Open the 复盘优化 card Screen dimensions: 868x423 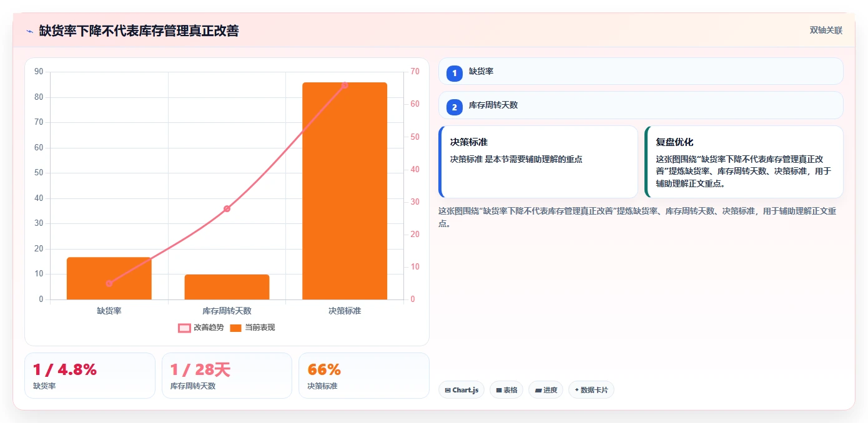tap(744, 162)
